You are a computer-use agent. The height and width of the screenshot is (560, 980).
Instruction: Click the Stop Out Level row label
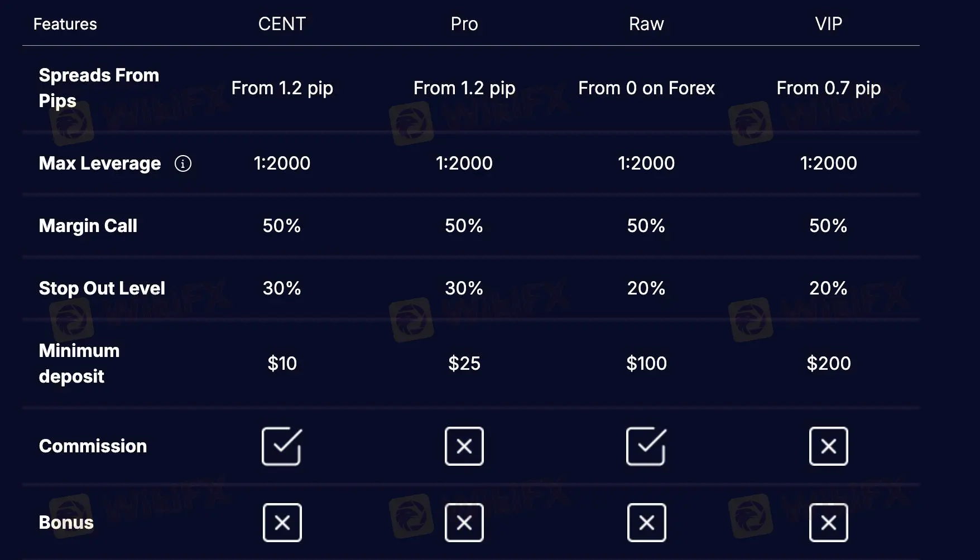pyautogui.click(x=102, y=288)
